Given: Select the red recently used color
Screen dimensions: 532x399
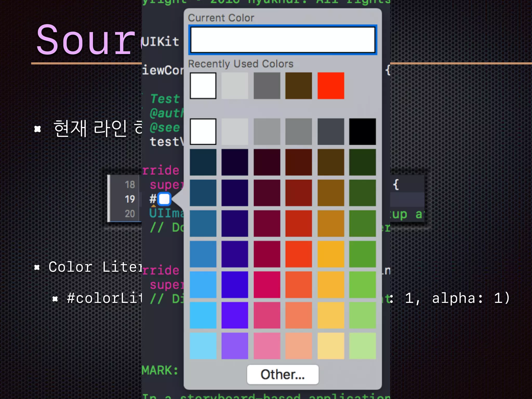Looking at the screenshot, I should (x=331, y=86).
